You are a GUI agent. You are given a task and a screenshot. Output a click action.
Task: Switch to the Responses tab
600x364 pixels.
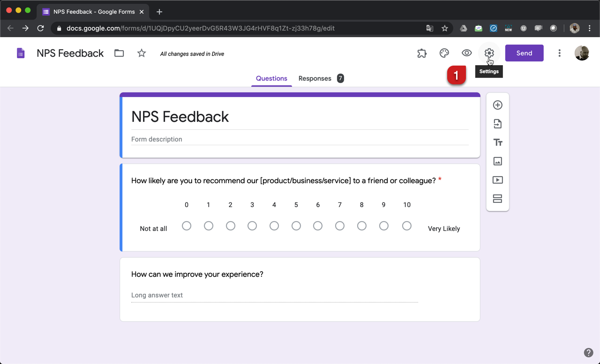[315, 78]
